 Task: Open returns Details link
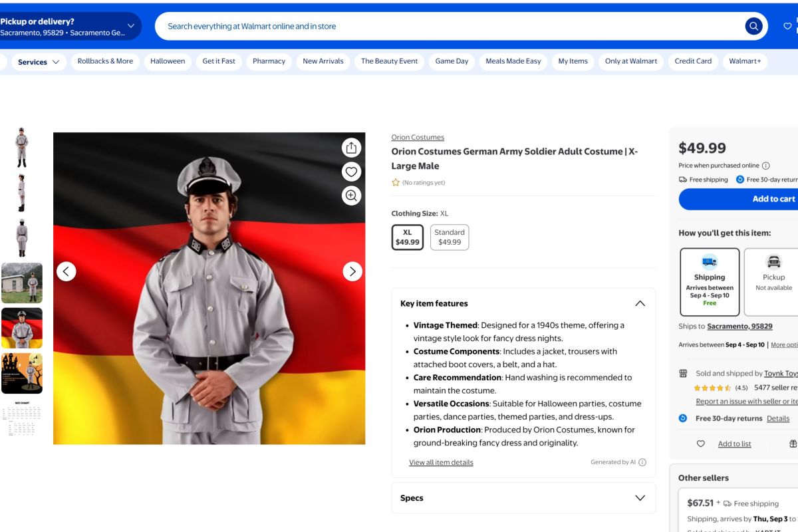[778, 418]
